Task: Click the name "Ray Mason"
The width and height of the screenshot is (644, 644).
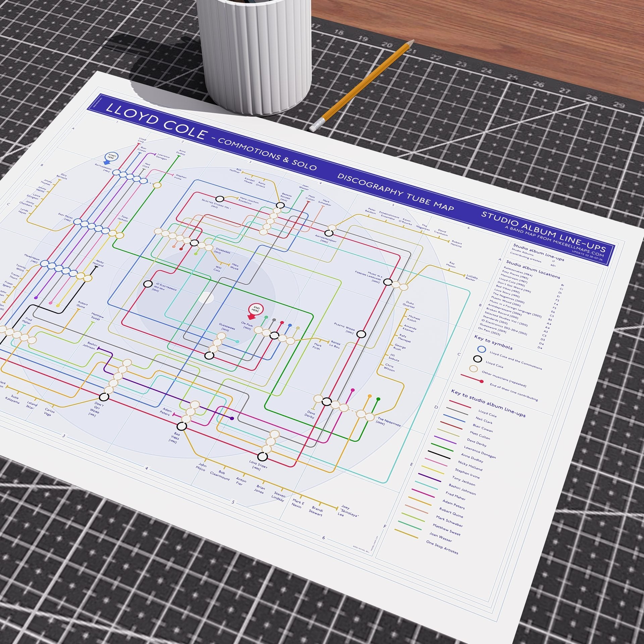Action: [451, 265]
